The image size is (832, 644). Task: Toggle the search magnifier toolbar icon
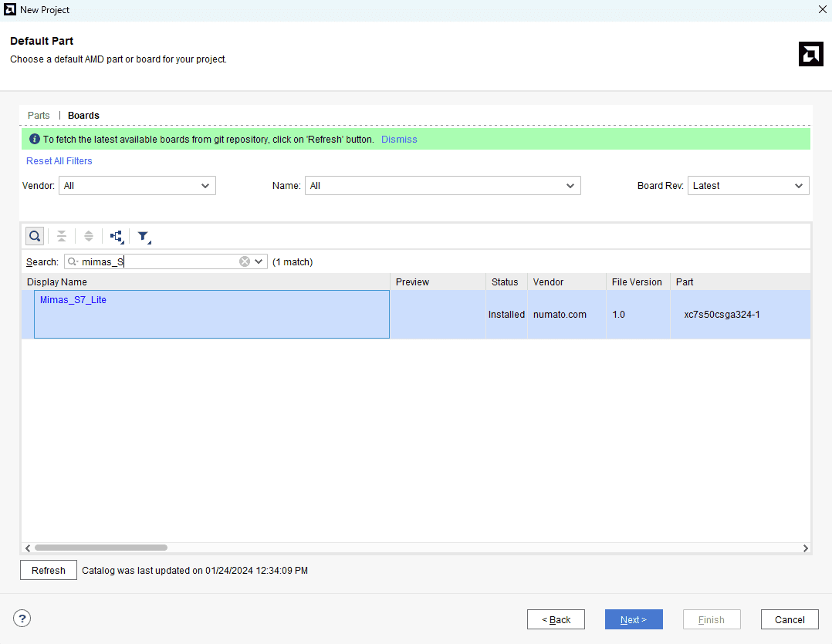[x=35, y=236]
